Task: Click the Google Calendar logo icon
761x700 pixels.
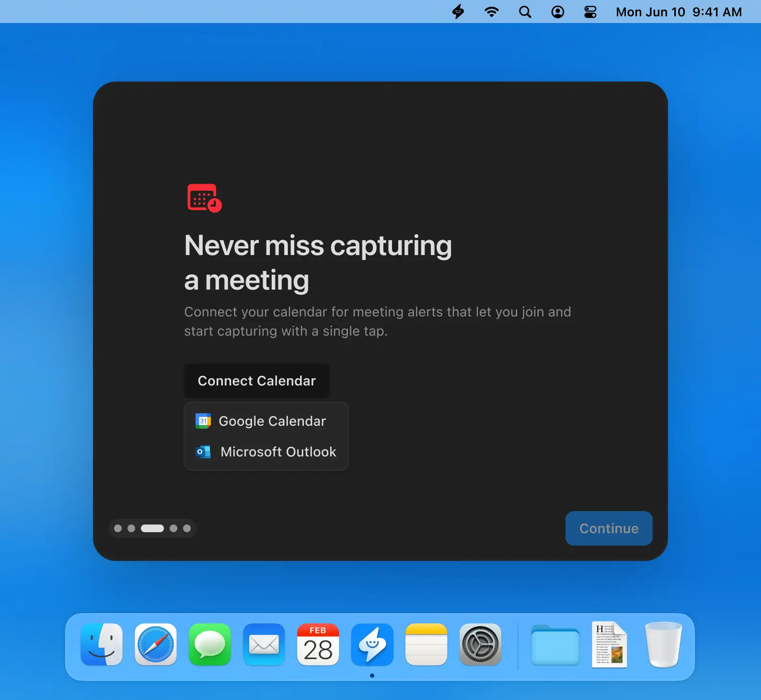Action: tap(203, 421)
